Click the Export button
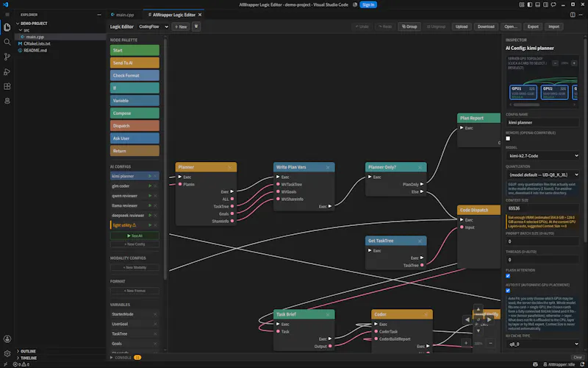This screenshot has width=588, height=368. [532, 26]
